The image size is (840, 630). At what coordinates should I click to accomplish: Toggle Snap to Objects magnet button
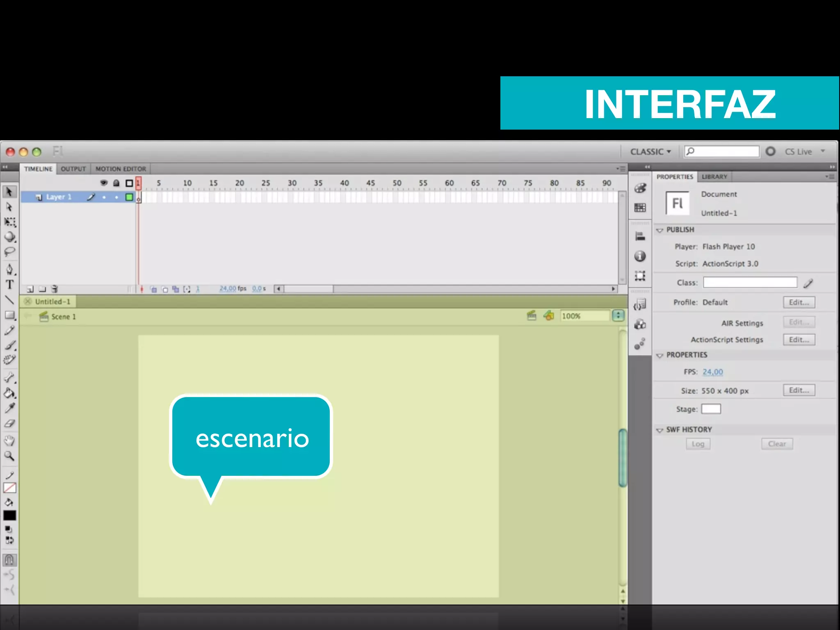click(x=9, y=560)
